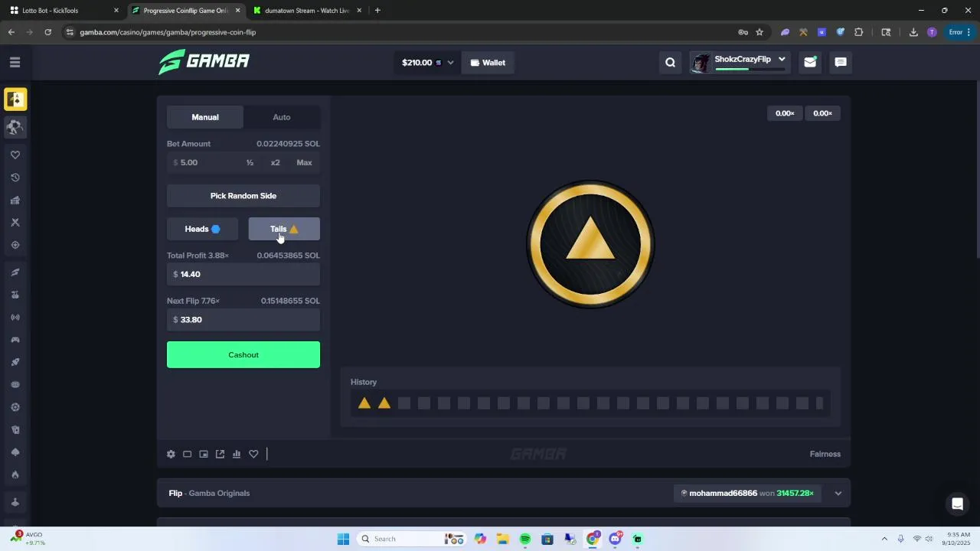Switch to Auto betting tab

point(282,117)
